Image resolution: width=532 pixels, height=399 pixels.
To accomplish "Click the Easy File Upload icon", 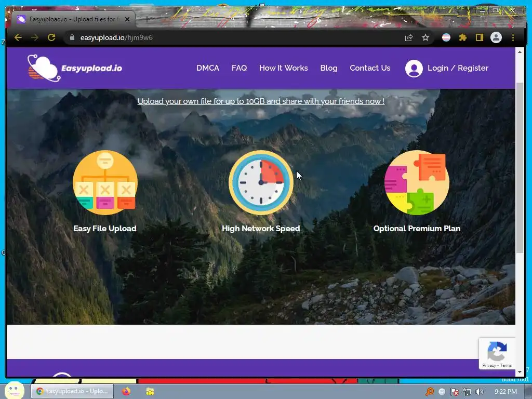I will 105,182.
